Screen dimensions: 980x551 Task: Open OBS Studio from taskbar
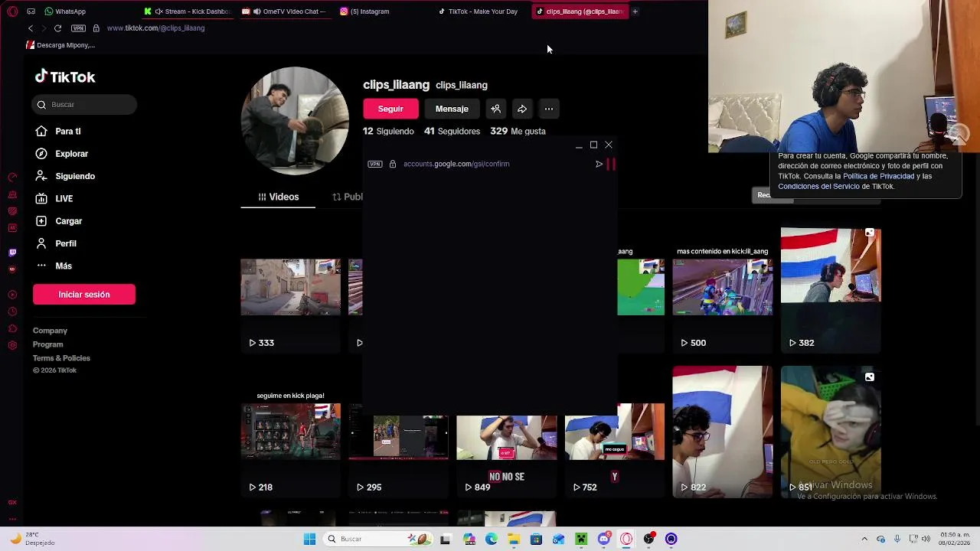point(648,539)
